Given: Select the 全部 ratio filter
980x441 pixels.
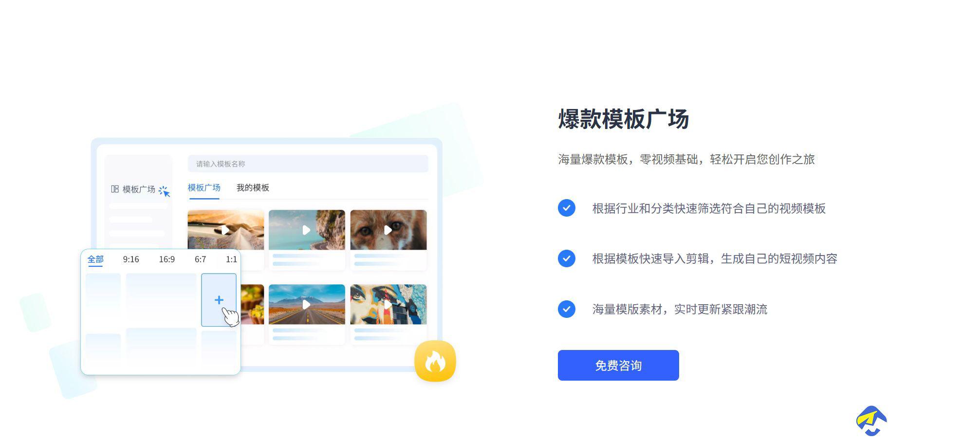Looking at the screenshot, I should pyautogui.click(x=95, y=259).
